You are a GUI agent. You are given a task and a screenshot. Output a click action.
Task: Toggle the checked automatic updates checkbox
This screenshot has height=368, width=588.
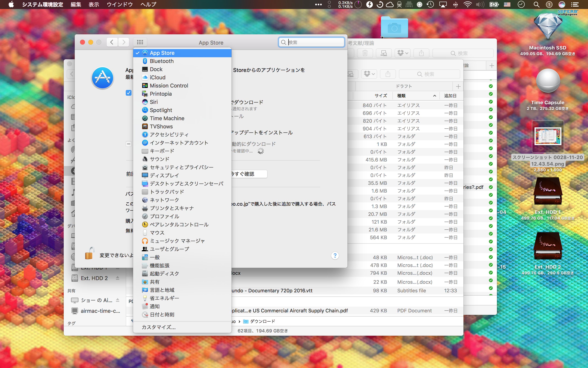tap(129, 93)
